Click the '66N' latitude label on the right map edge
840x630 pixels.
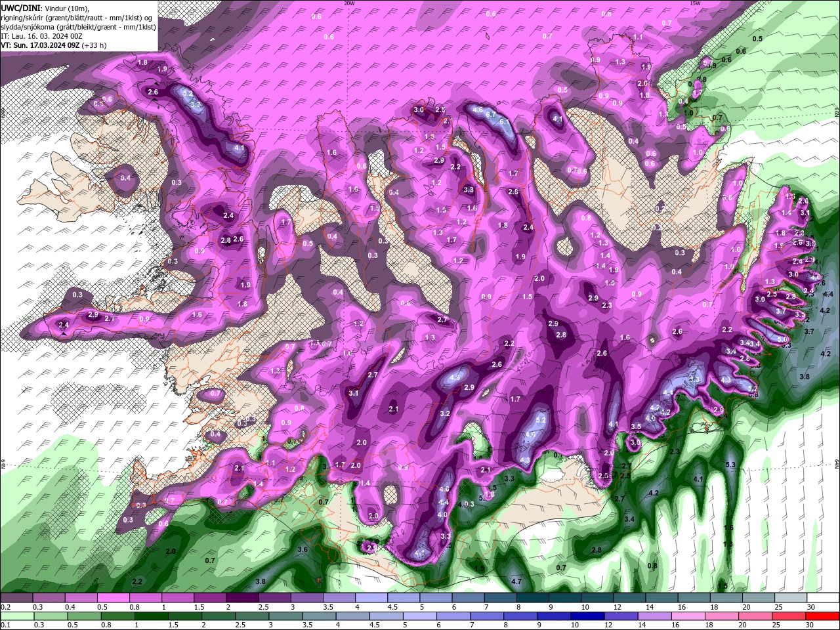coord(837,111)
